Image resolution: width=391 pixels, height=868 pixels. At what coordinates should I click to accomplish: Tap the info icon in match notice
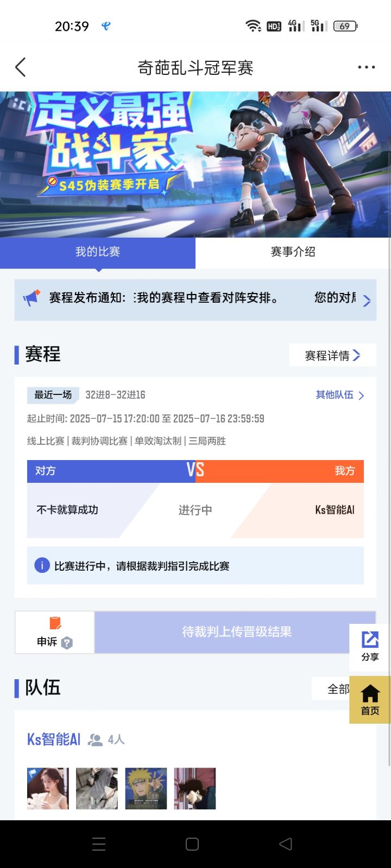click(x=42, y=565)
